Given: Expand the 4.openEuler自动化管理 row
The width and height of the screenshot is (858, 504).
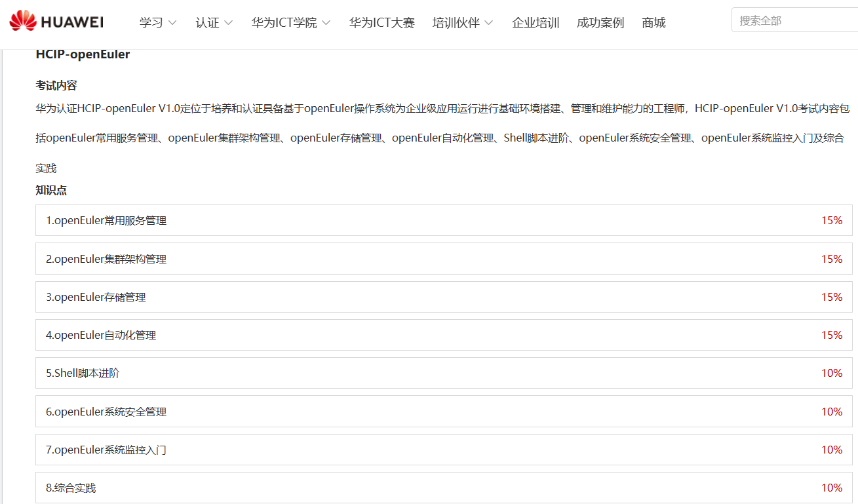Looking at the screenshot, I should (x=443, y=335).
